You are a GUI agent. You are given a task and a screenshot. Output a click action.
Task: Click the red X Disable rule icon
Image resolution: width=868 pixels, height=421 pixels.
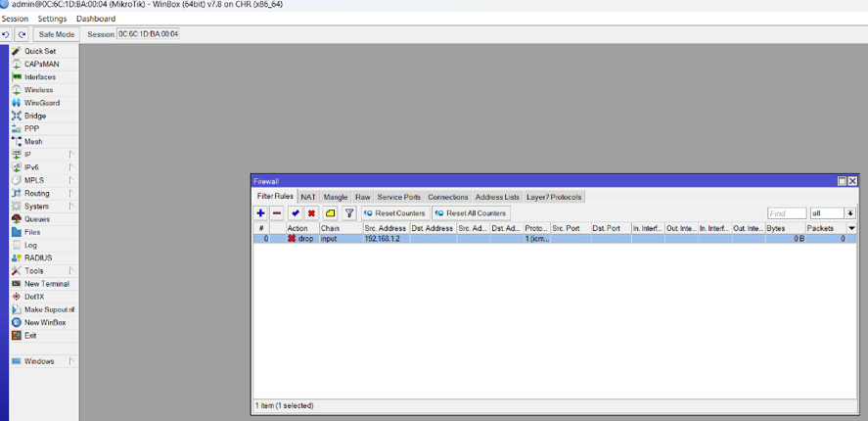click(312, 213)
